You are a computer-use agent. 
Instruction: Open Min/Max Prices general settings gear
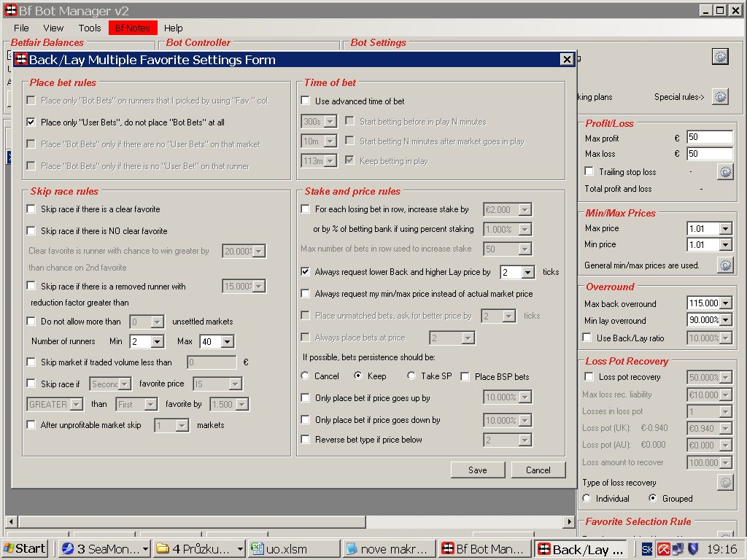click(725, 265)
